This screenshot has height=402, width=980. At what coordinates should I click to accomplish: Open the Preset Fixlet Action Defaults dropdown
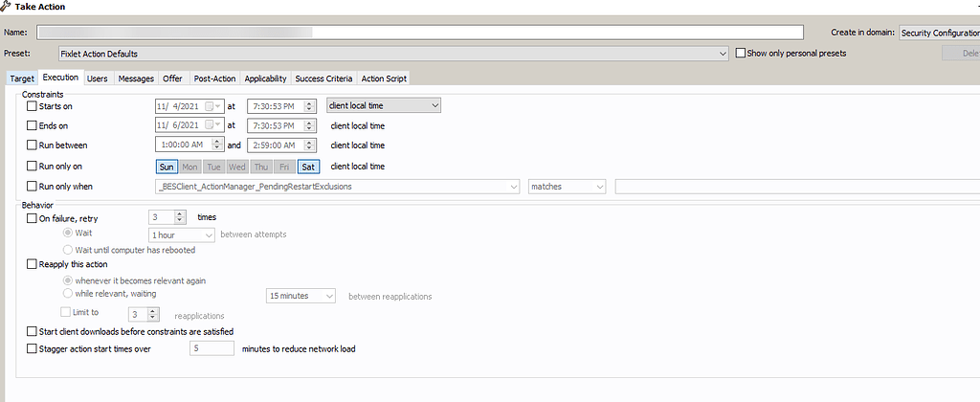[723, 54]
